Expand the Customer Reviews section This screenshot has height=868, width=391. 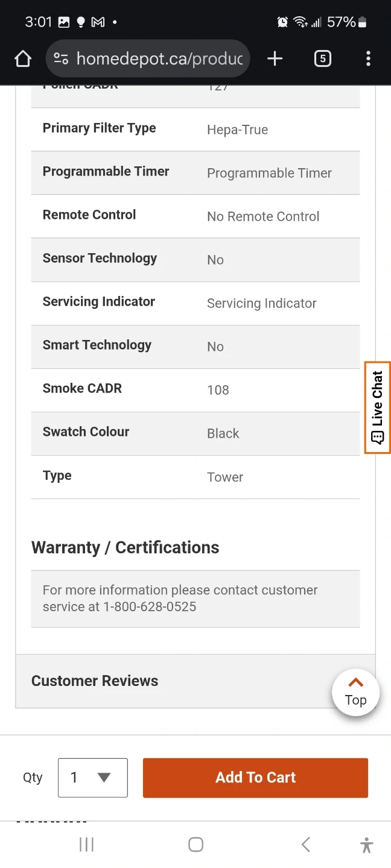point(95,681)
